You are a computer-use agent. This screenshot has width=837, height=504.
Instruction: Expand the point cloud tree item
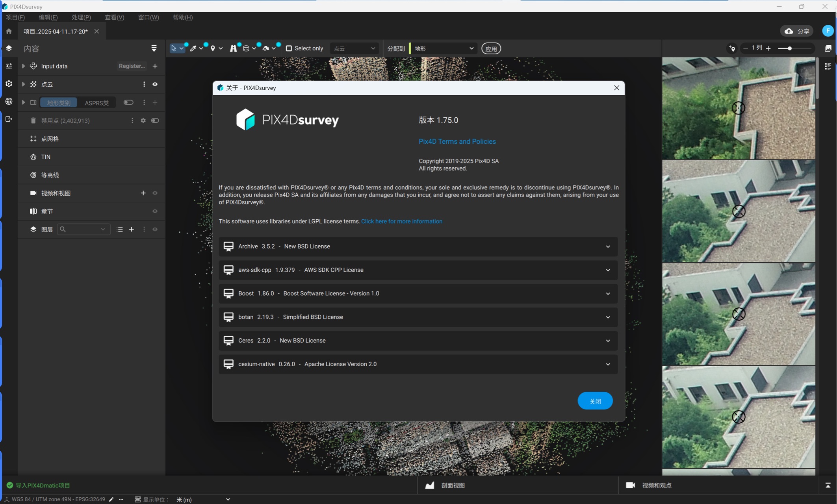(x=23, y=84)
